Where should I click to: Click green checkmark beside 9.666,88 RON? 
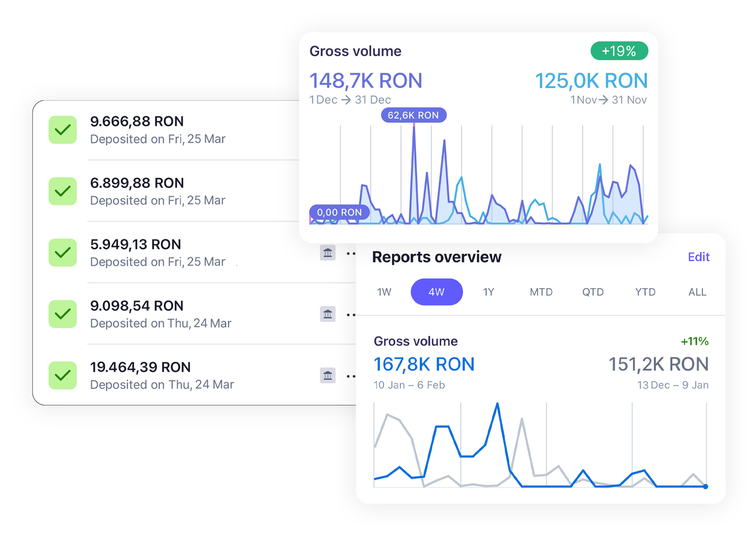(x=63, y=130)
